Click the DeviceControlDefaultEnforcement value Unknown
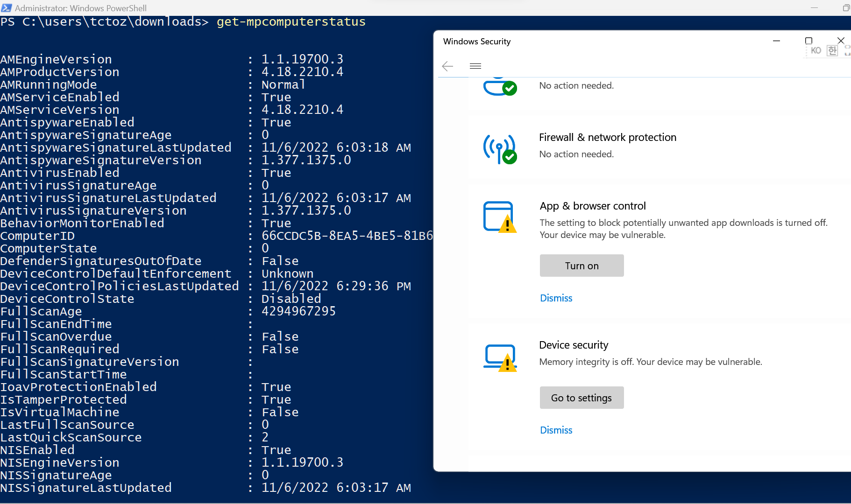851x504 pixels. (x=287, y=273)
